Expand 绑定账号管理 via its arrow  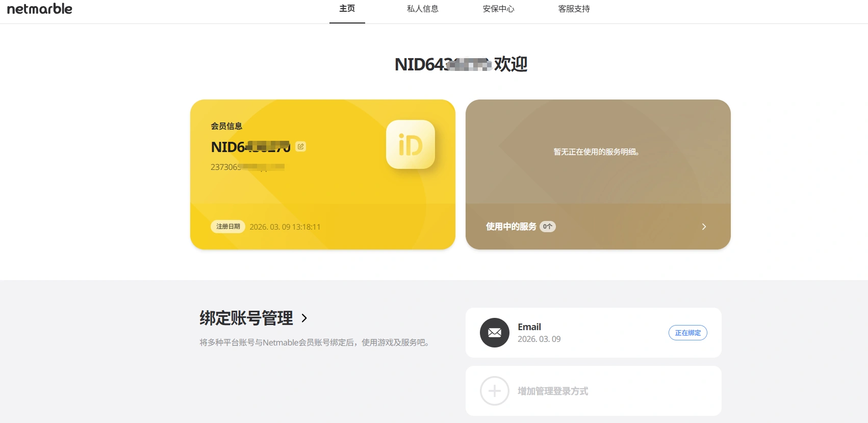tap(304, 318)
